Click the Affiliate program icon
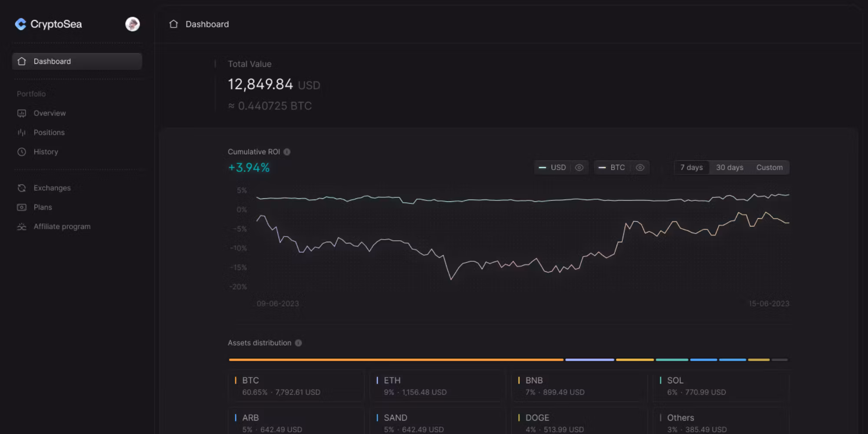The width and height of the screenshot is (868, 434). [x=22, y=227]
